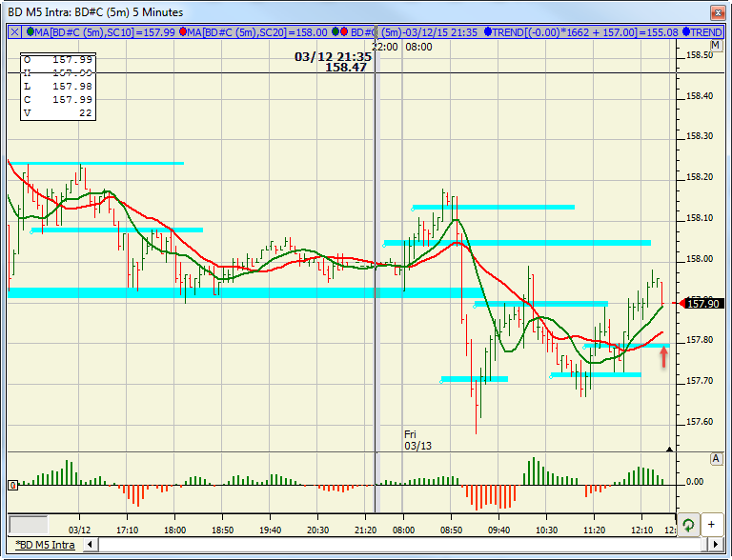Click the 03/12 21:35 crosshair label
The height and width of the screenshot is (560, 732).
[x=333, y=57]
